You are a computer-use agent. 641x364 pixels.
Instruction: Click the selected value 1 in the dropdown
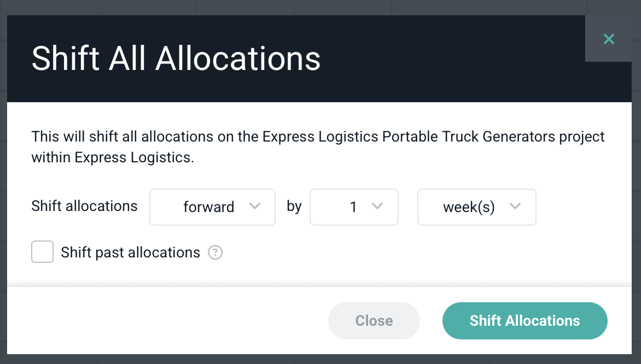tap(353, 207)
